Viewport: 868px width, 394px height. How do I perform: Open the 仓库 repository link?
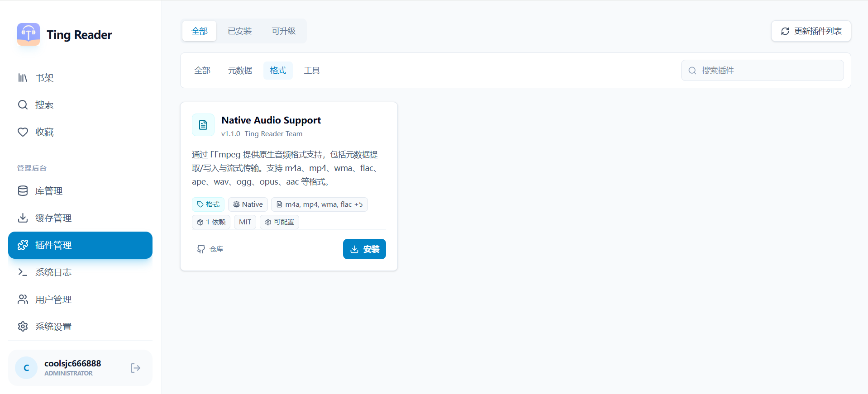210,249
